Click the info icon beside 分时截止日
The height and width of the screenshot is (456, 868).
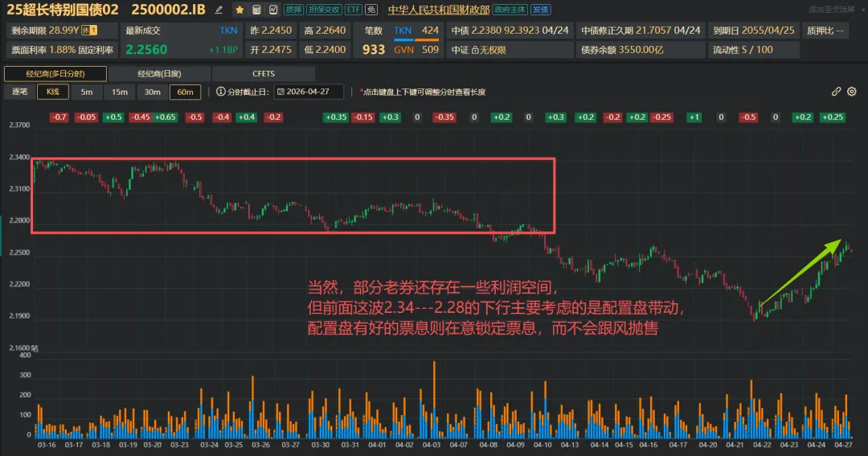click(x=221, y=92)
